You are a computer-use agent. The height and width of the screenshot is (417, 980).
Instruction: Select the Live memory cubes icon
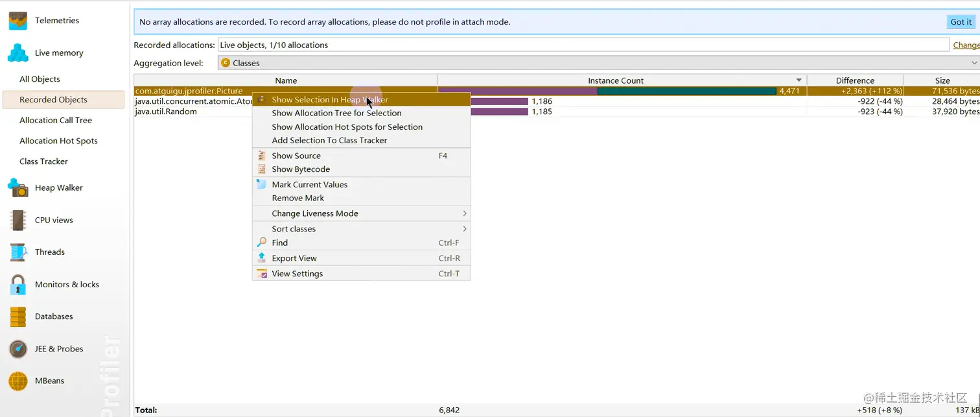18,53
